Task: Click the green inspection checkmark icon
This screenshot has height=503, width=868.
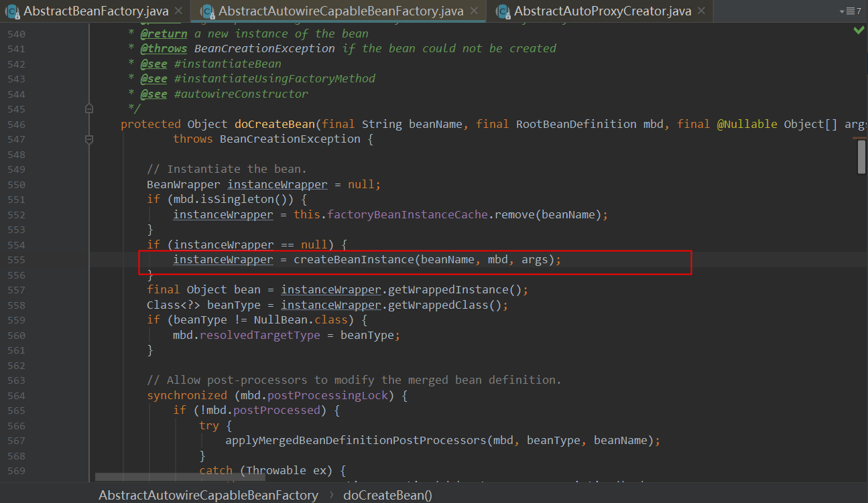Action: coord(859,31)
